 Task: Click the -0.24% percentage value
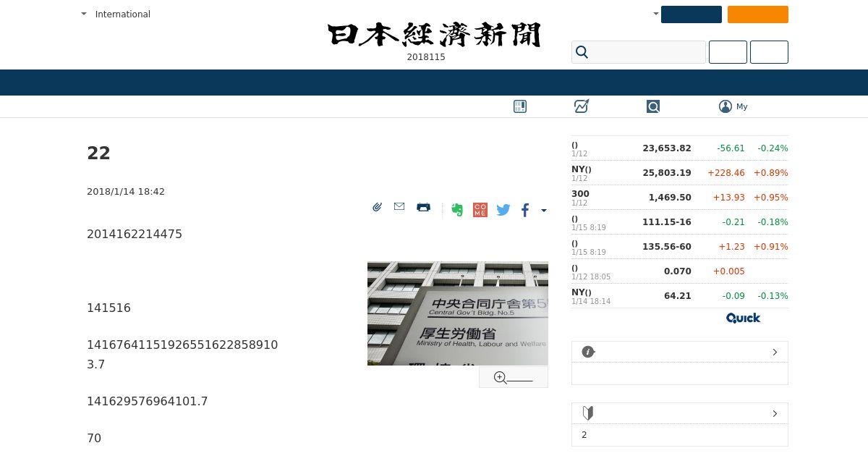[x=773, y=148]
